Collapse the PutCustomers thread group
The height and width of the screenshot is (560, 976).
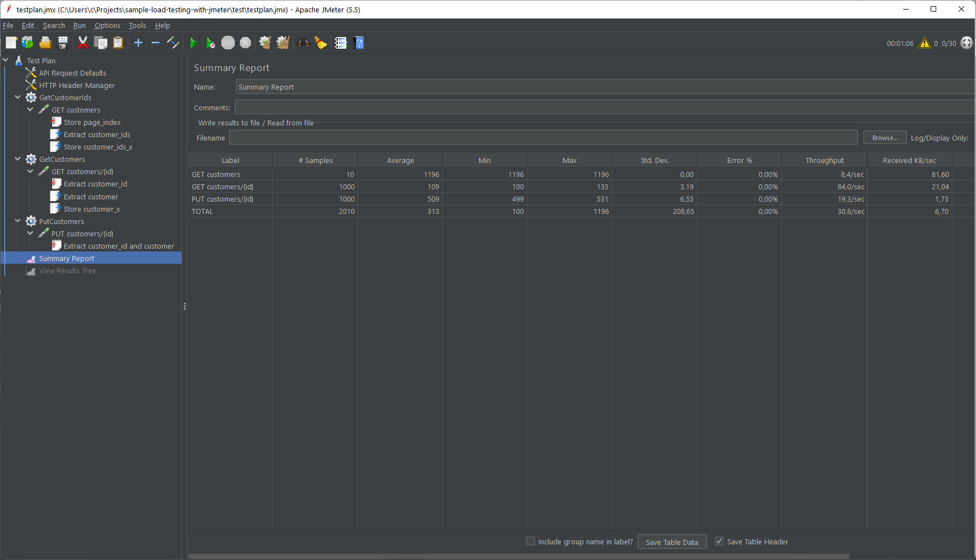click(18, 221)
